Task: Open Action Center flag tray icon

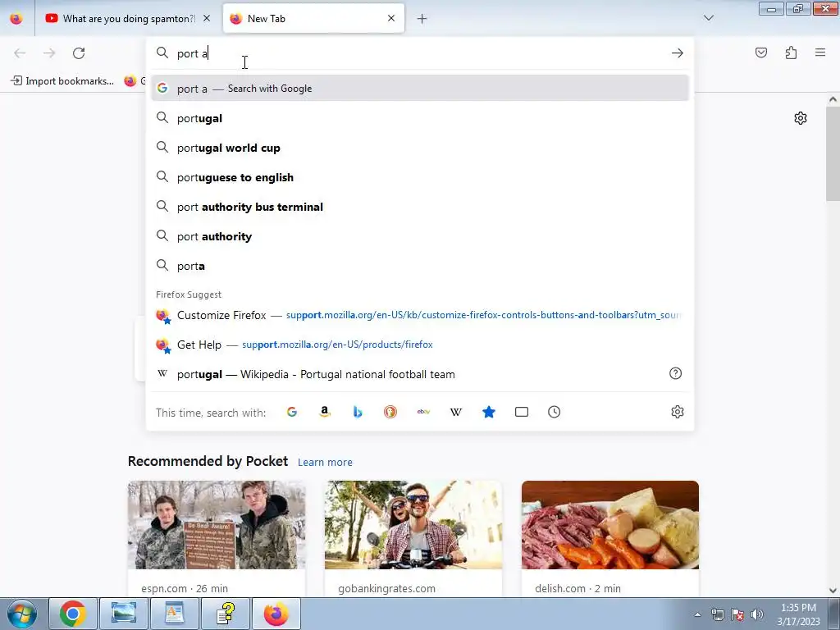Action: (x=737, y=614)
